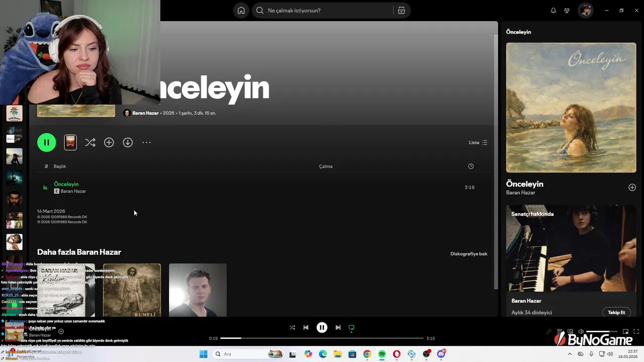Image resolution: width=644 pixels, height=362 pixels.
Task: Open notifications bell icon
Action: click(553, 11)
